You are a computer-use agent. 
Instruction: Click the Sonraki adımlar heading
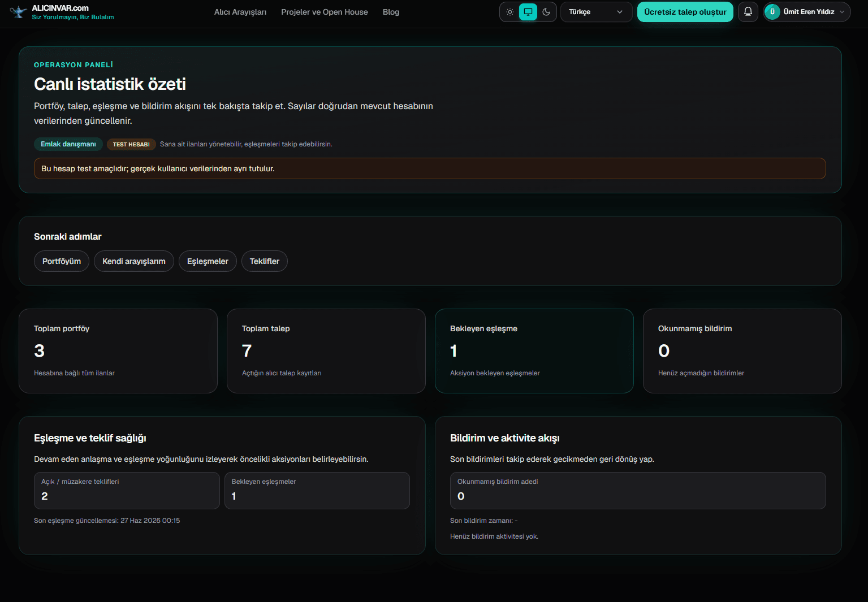[68, 236]
